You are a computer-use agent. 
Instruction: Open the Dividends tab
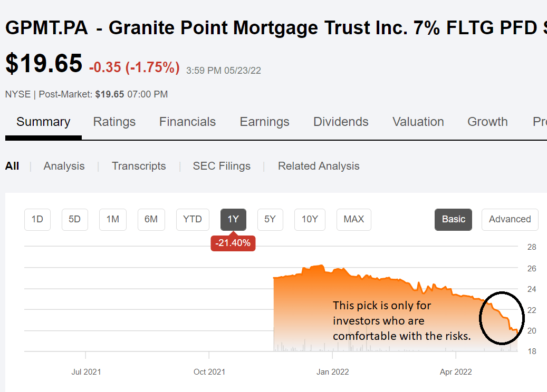(341, 122)
